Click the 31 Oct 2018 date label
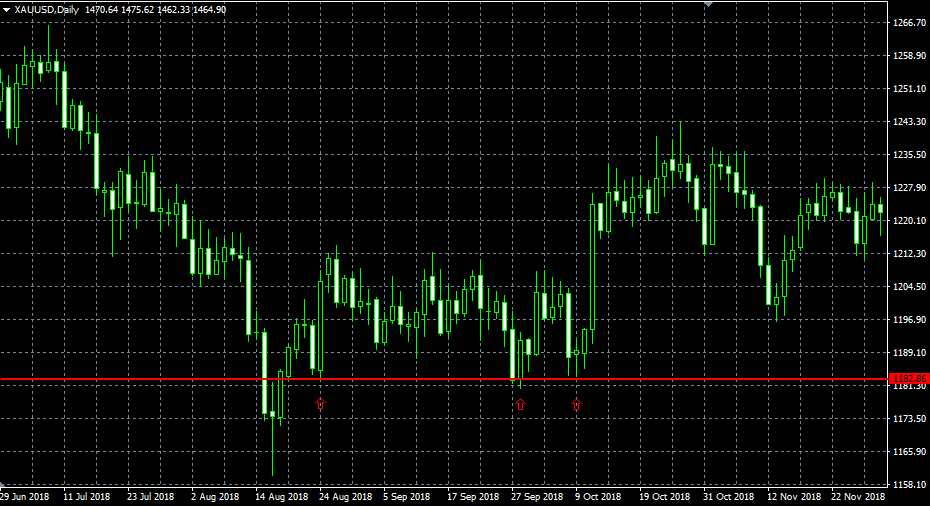The image size is (930, 506). pos(728,497)
